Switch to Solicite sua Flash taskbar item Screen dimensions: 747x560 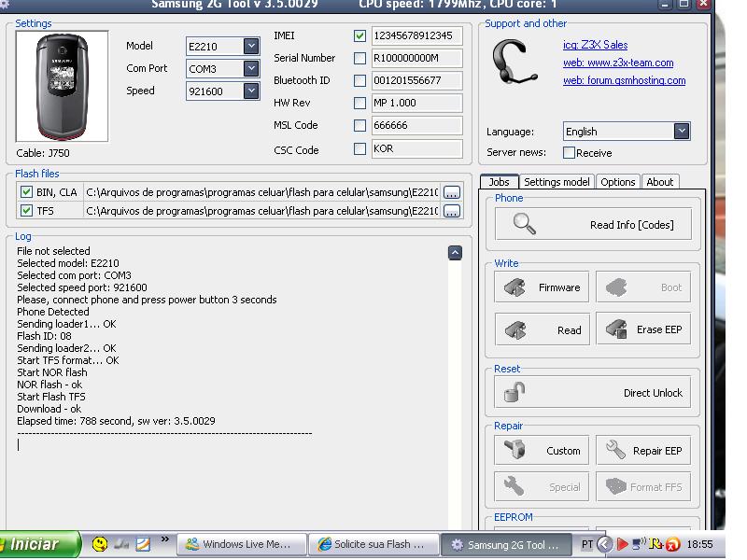pos(373,544)
